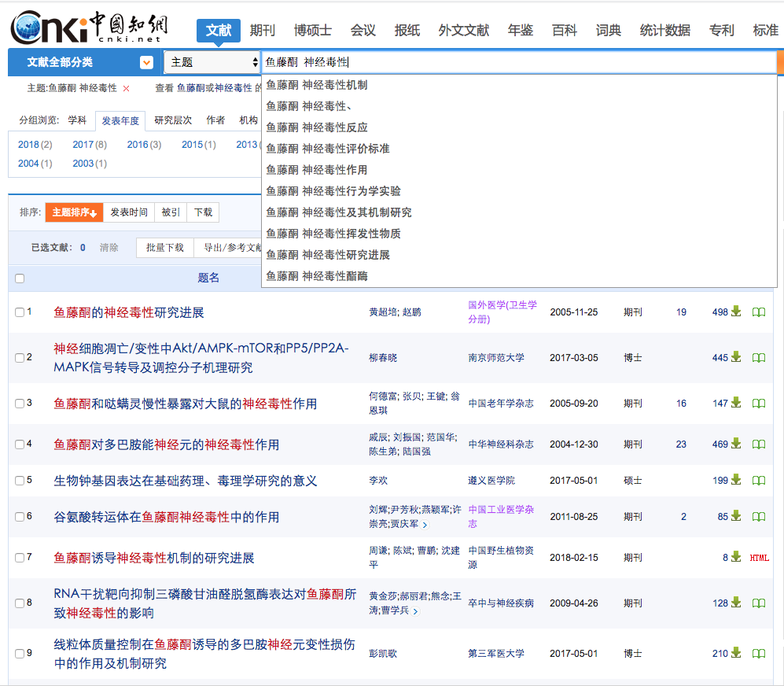Toggle the select-all checkbox in table header

[x=20, y=278]
